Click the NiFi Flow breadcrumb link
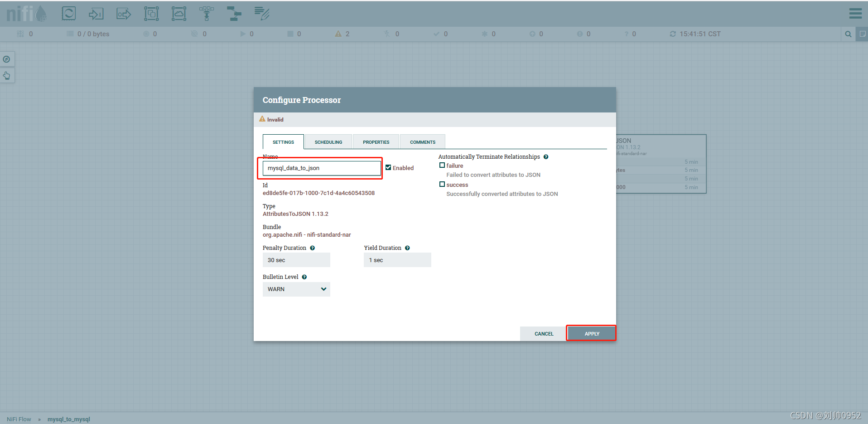868x424 pixels. [x=19, y=419]
